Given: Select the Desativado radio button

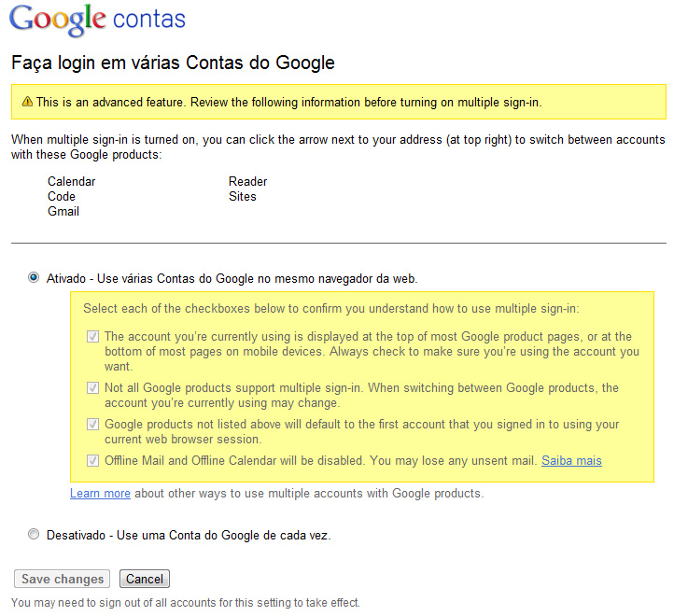Looking at the screenshot, I should pos(35,535).
